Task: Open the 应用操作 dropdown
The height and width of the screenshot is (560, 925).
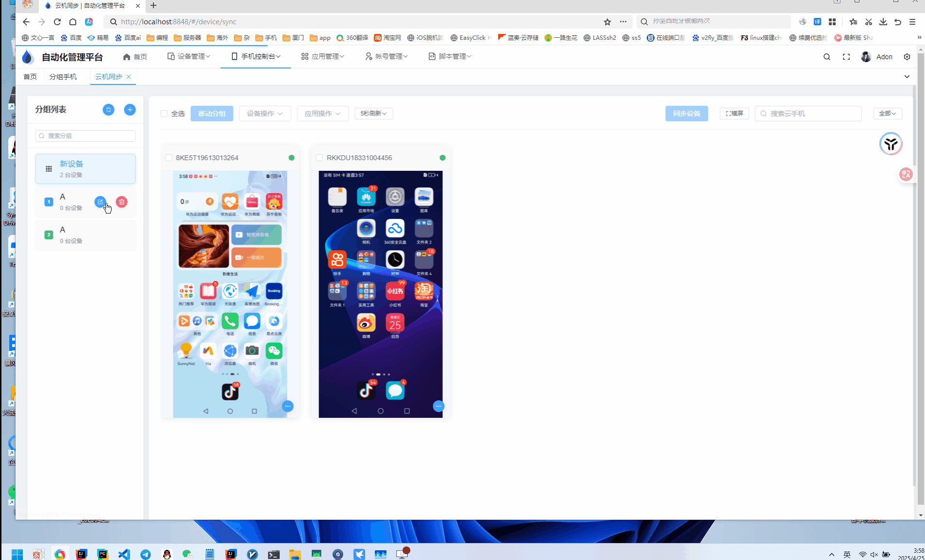Action: 322,113
